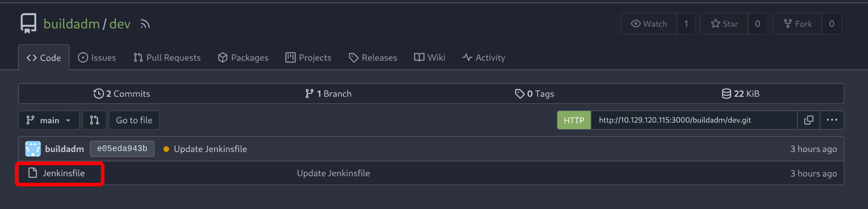Open the 0 Tags list
The height and width of the screenshot is (209, 868).
tap(534, 94)
